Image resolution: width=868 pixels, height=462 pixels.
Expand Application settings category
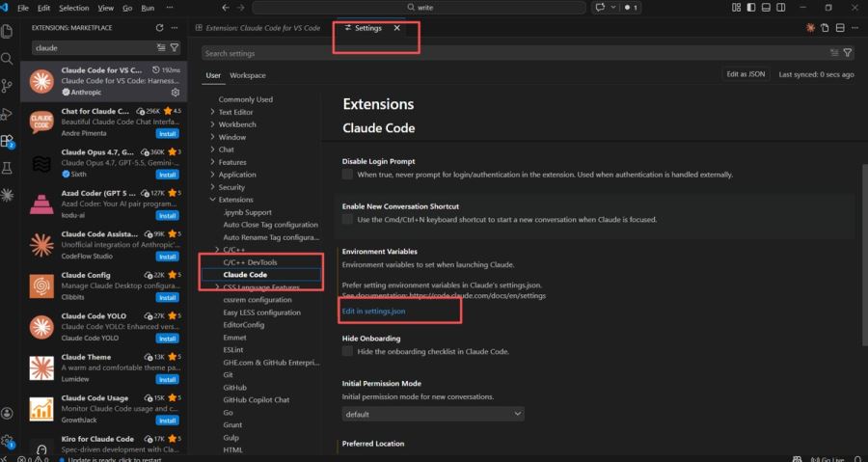pos(212,175)
